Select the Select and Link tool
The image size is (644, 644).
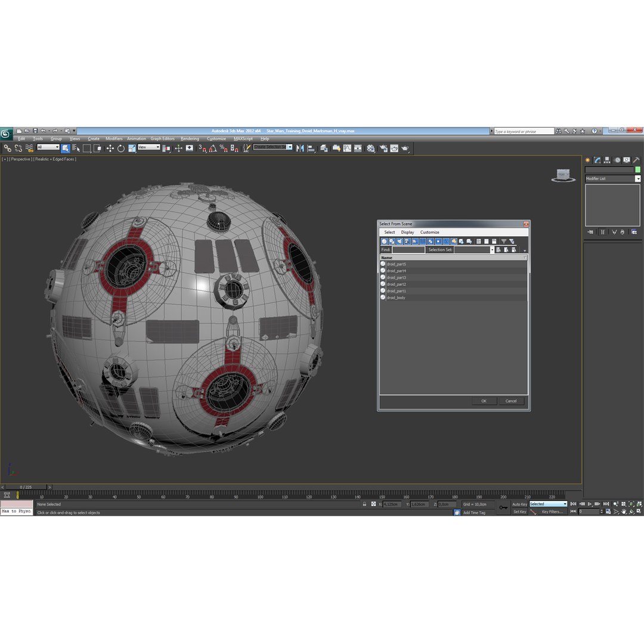(7, 148)
